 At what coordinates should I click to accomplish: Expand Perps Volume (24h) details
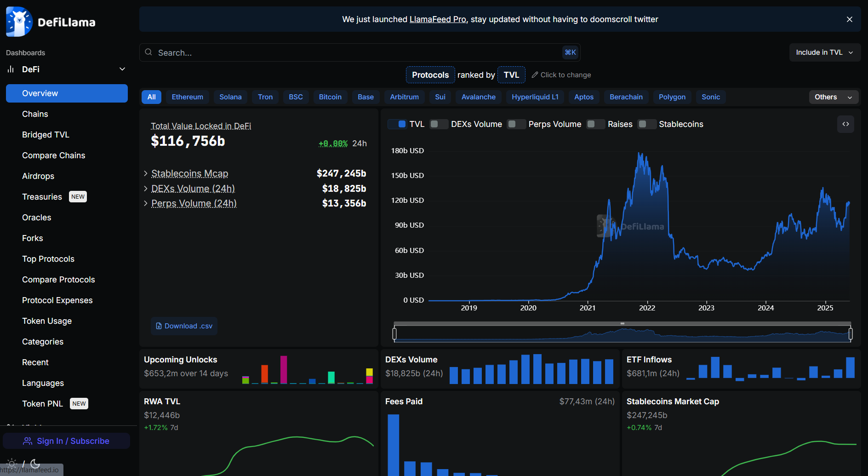point(146,203)
